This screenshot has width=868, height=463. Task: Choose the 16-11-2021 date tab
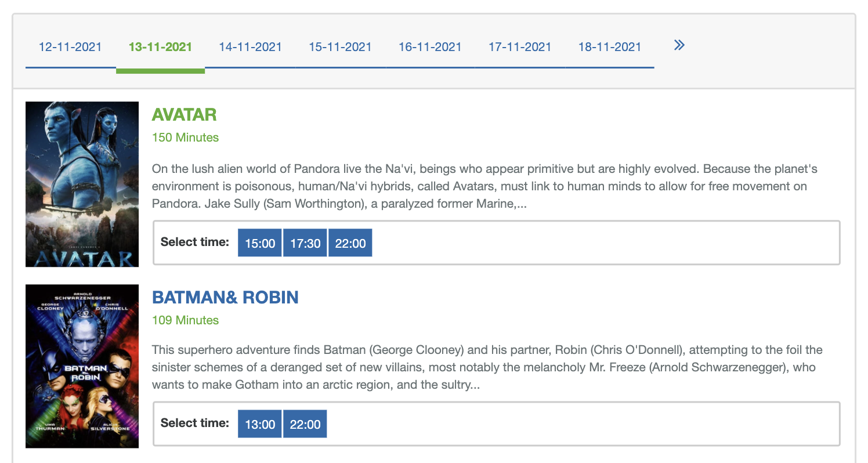[x=430, y=47]
